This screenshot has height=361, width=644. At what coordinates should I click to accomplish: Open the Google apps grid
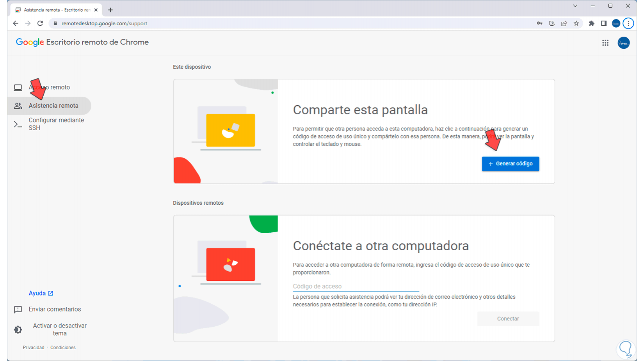605,43
